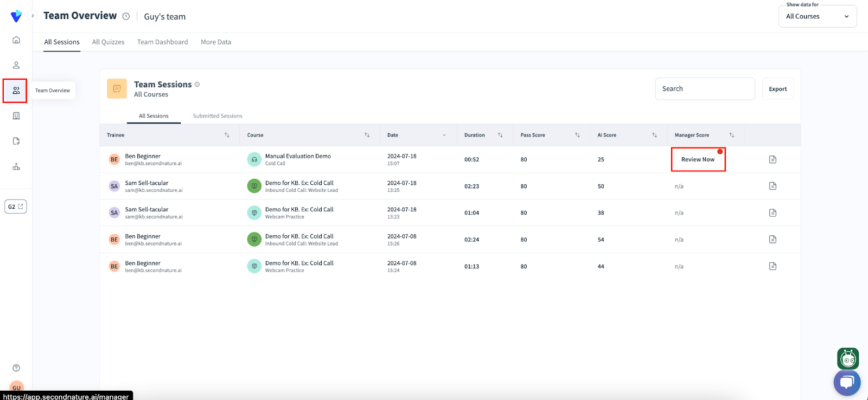Click the Search input field
Screen dimensions: 868x400
(705, 89)
